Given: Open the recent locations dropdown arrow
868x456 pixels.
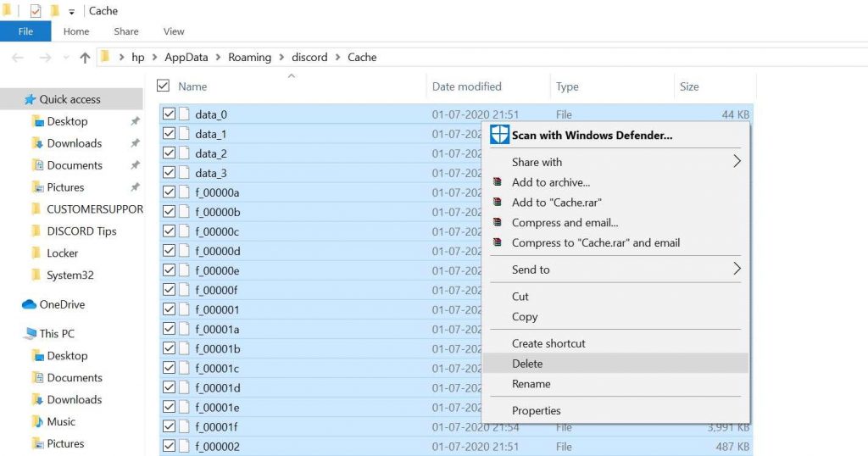Looking at the screenshot, I should click(x=66, y=58).
